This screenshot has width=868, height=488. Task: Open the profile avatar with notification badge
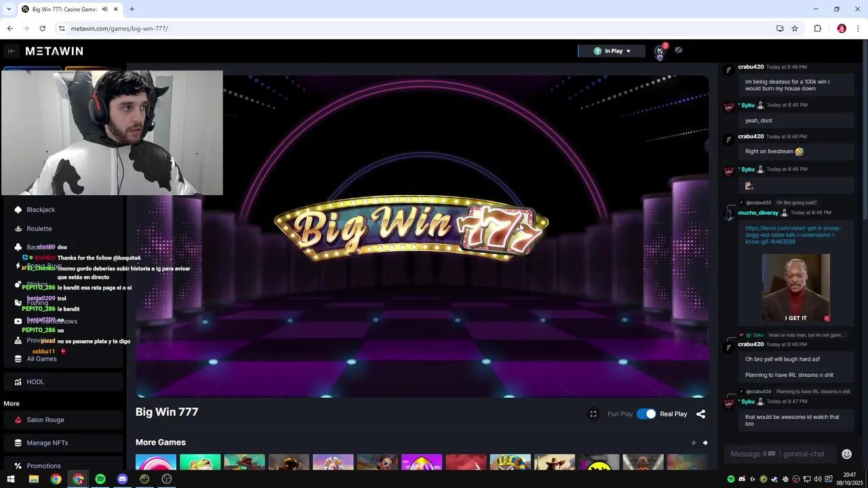[660, 51]
